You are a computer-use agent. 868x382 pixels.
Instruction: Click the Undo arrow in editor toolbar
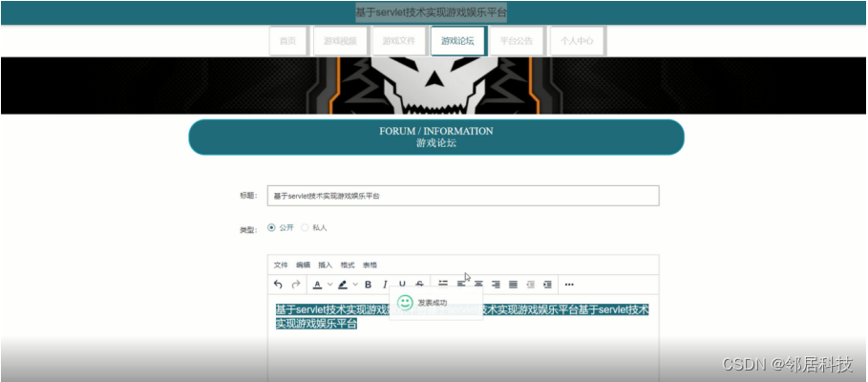(278, 285)
